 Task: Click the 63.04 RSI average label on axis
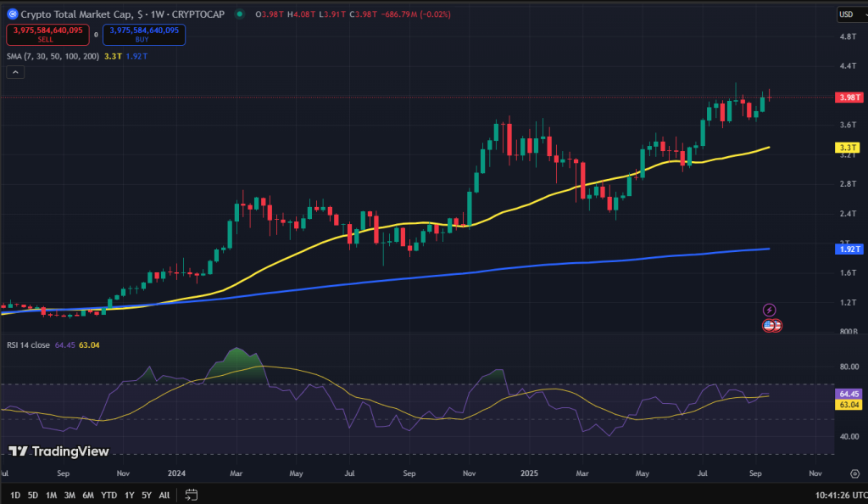(849, 405)
